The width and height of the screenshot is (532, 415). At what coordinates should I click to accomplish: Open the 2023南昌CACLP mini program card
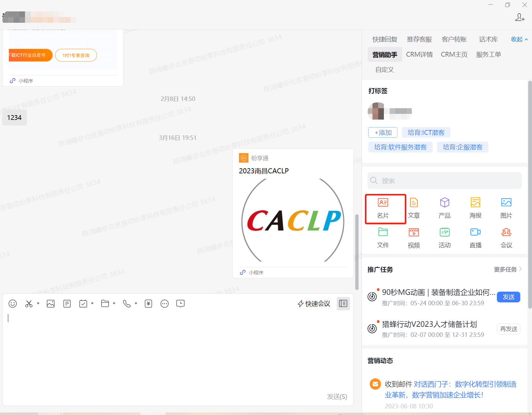(293, 214)
